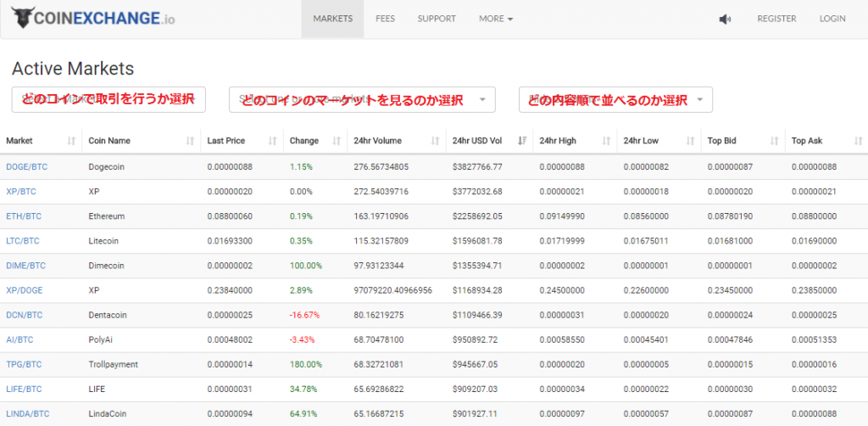
Task: Open the LIFE/BTC market link
Action: (x=24, y=389)
